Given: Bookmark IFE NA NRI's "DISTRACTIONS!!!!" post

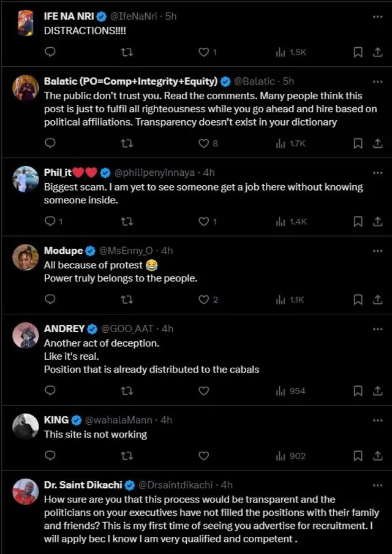Looking at the screenshot, I should (358, 53).
